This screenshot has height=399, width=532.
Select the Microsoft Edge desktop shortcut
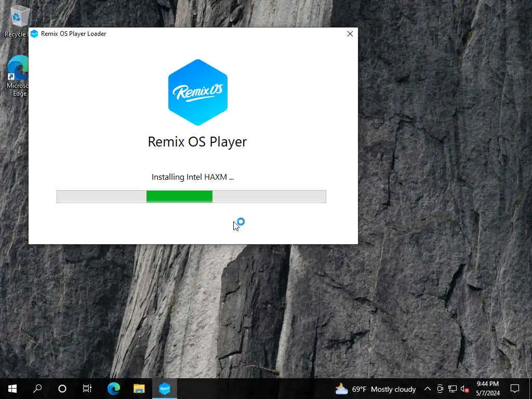[x=17, y=76]
